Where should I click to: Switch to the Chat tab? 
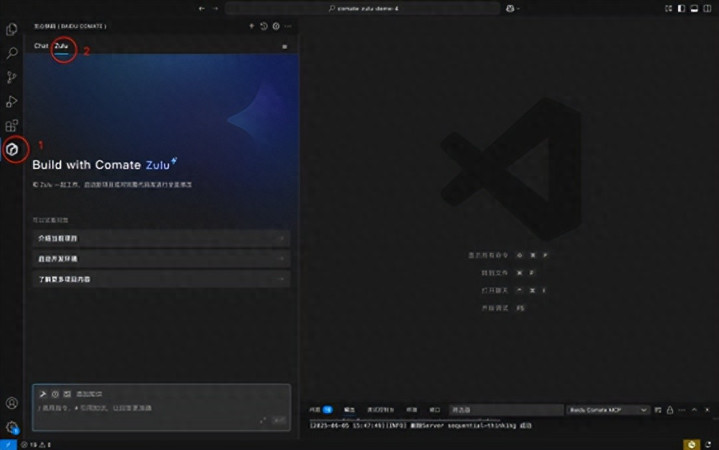(x=41, y=46)
